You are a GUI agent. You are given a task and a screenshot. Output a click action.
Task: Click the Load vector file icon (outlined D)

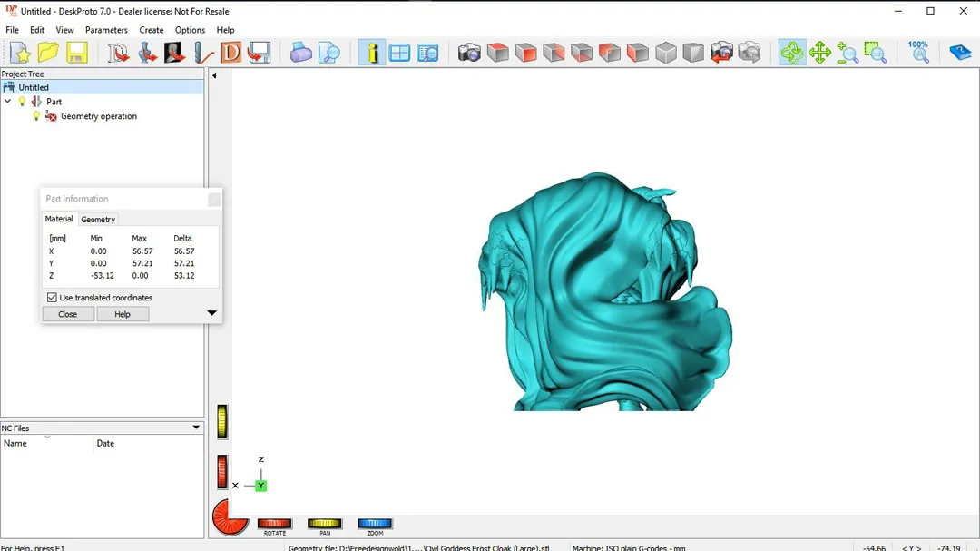point(118,53)
